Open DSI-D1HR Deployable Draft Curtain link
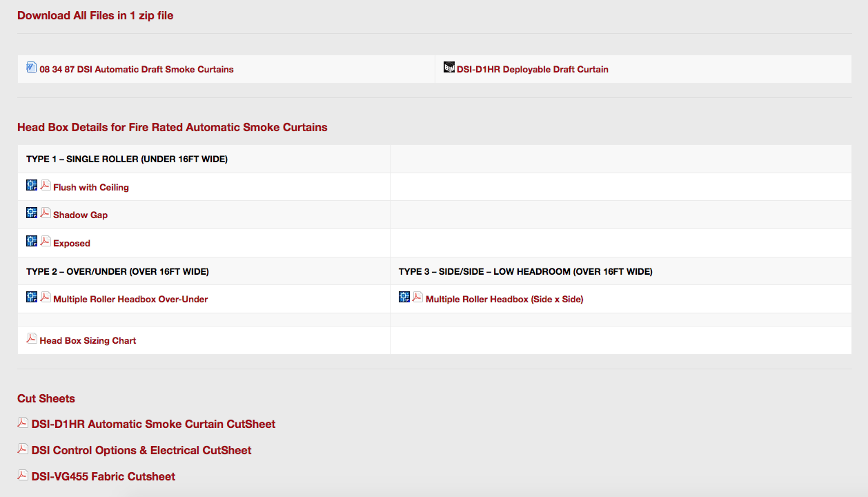This screenshot has width=868, height=497. coord(533,70)
